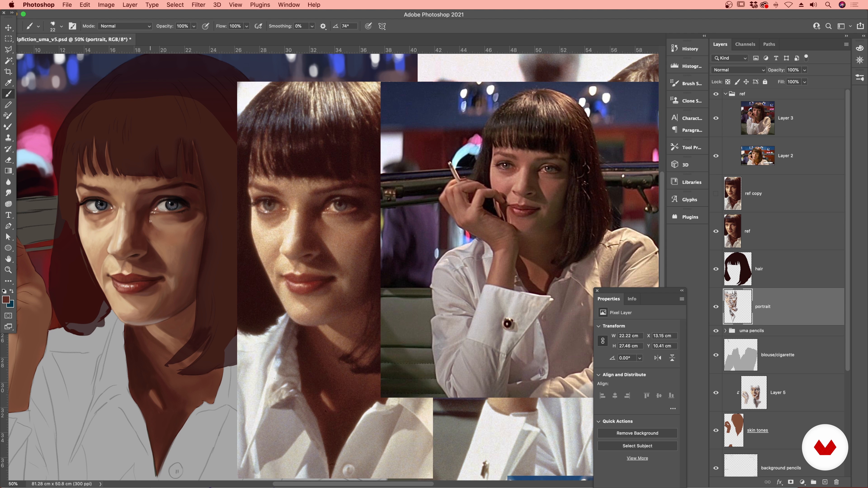Select the Magic Wand tool
This screenshot has height=488, width=868.
click(8, 61)
